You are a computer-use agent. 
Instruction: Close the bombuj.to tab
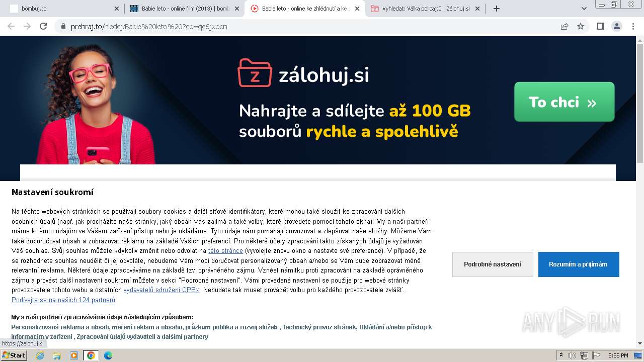117,9
